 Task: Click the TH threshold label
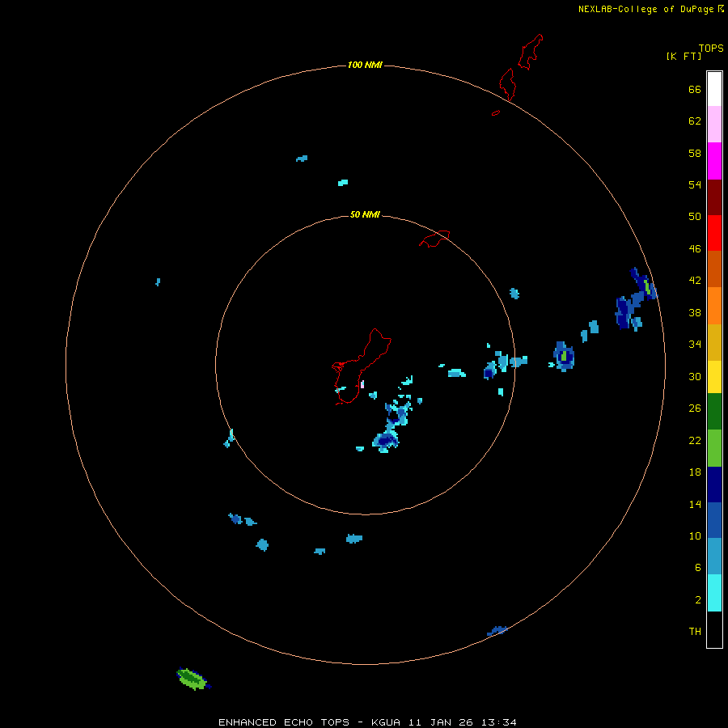[695, 632]
